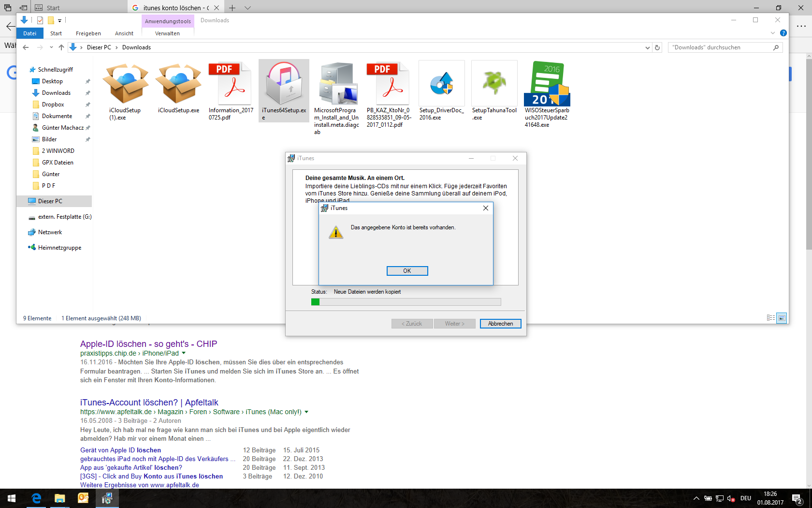Open Action Center notifications icon
This screenshot has width=812, height=508.
pyautogui.click(x=797, y=498)
